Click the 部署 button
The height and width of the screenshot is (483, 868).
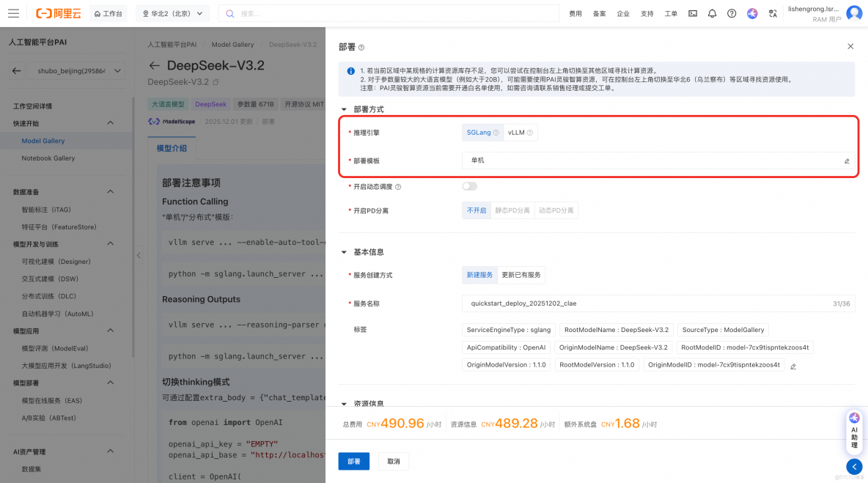(x=354, y=462)
